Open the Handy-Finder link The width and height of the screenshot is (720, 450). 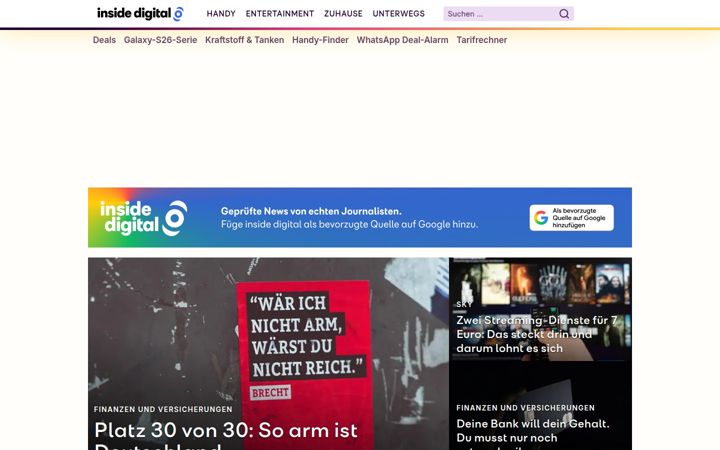pyautogui.click(x=320, y=40)
